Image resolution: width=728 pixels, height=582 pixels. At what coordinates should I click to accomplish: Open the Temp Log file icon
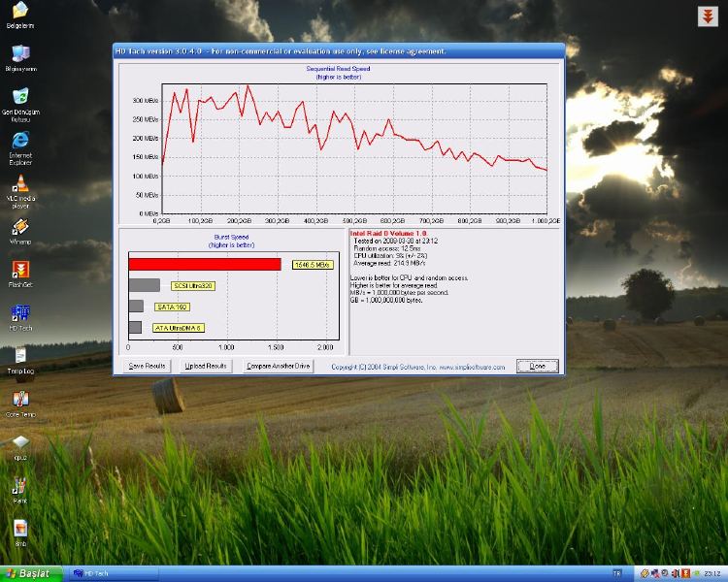point(20,356)
